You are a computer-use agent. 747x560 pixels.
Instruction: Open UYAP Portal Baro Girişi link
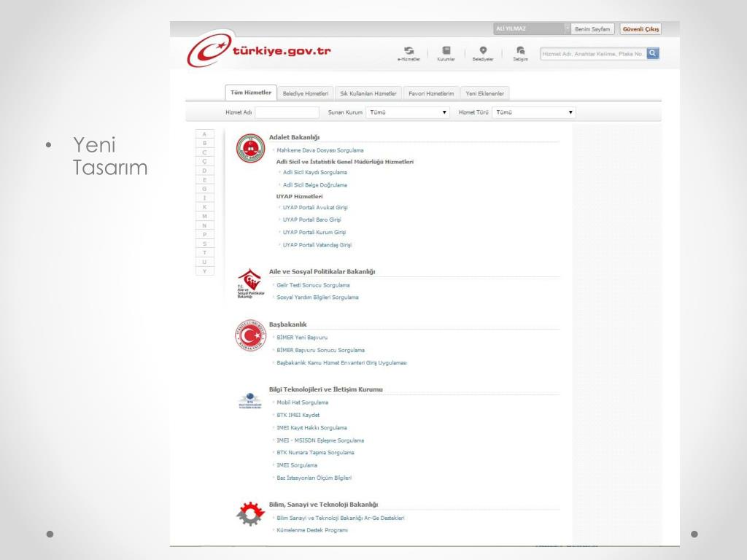(312, 220)
